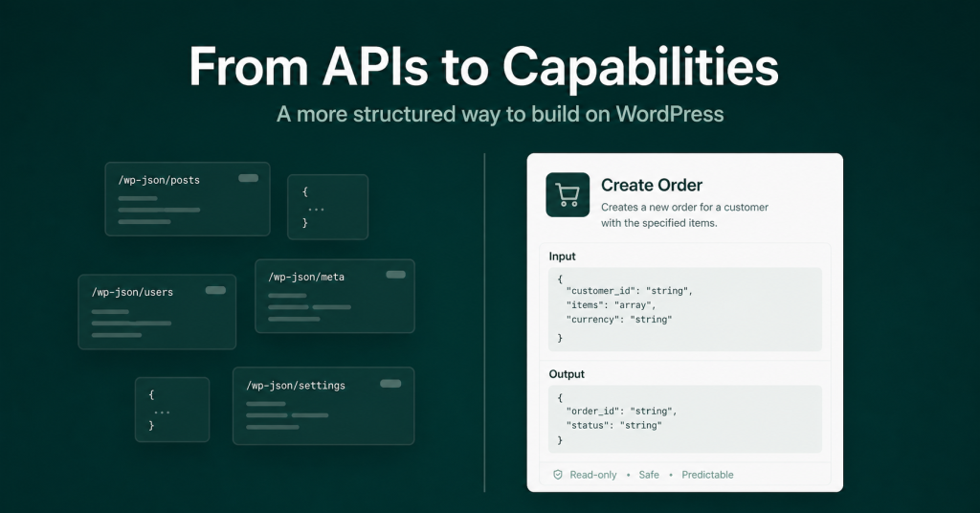Select the /wp-json/posts endpoint card
This screenshot has height=513, width=980.
188,199
